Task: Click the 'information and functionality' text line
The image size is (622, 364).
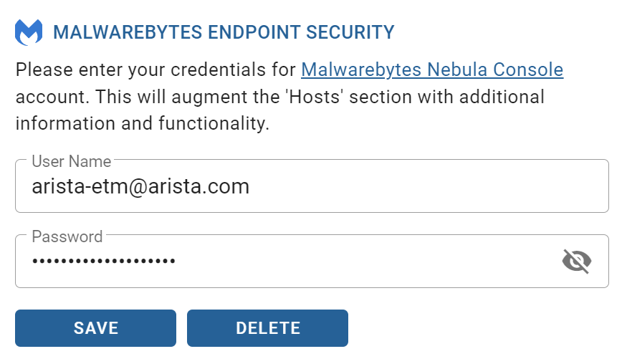Action: (143, 123)
